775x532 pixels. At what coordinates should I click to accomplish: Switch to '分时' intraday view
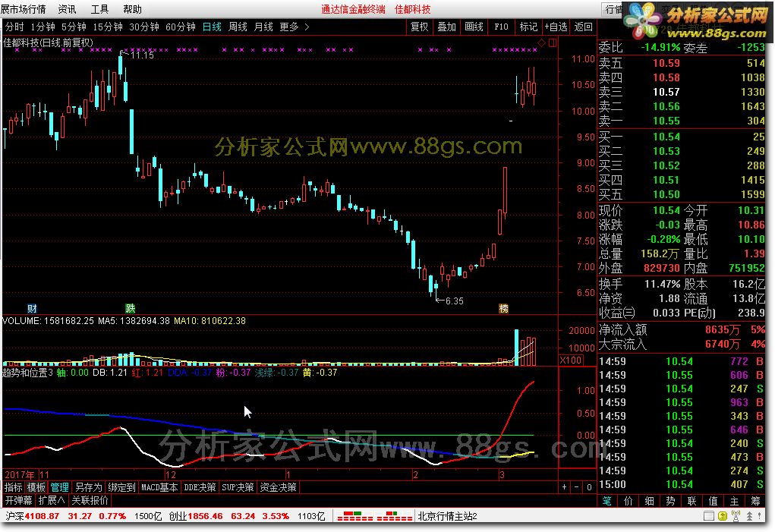click(x=14, y=27)
